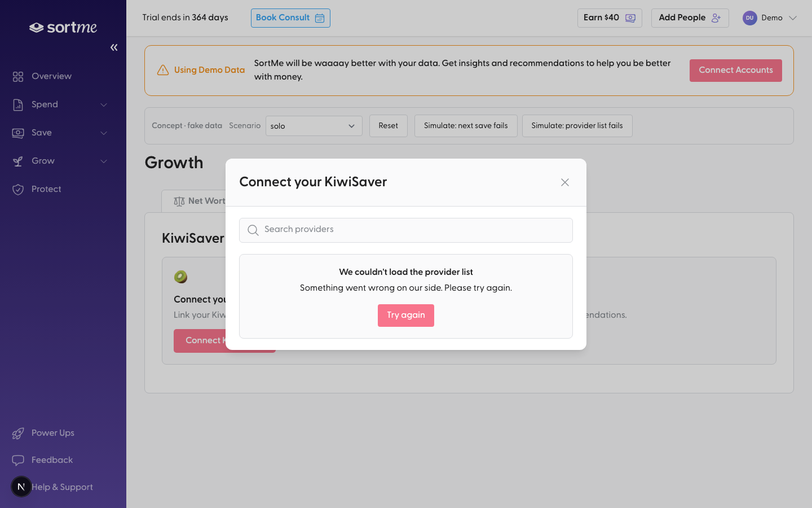Click the Earn $40 button
This screenshot has height=508, width=812.
pos(610,18)
